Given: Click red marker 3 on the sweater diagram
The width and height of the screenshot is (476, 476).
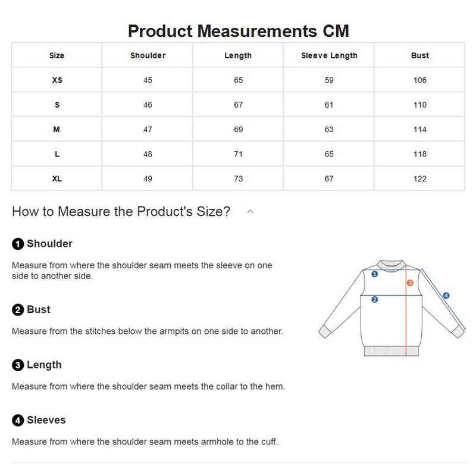Looking at the screenshot, I should (410, 283).
